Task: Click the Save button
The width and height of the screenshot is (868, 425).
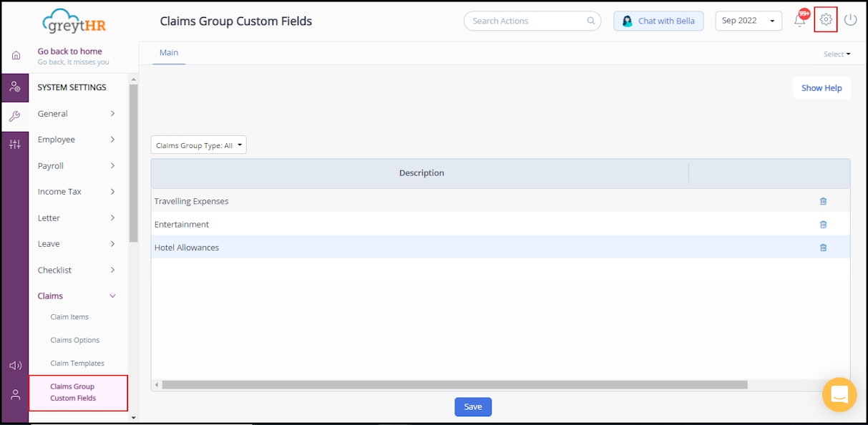Action: 473,407
